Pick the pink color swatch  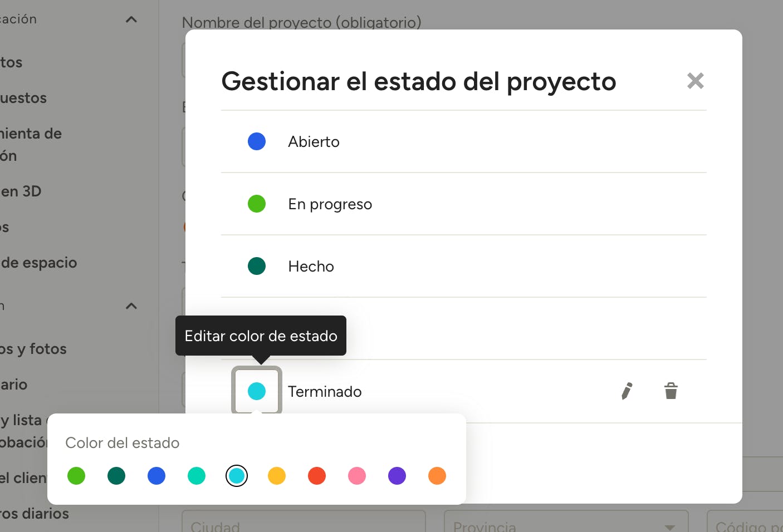tap(357, 476)
